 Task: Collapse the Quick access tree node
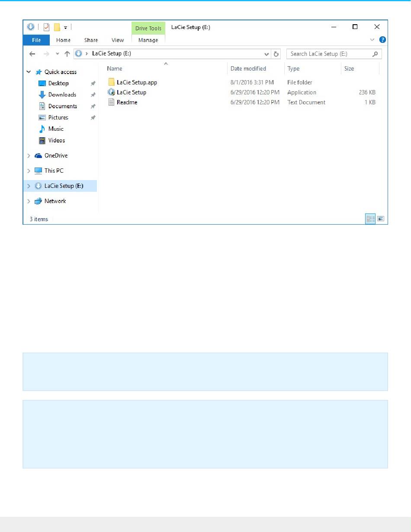(29, 72)
